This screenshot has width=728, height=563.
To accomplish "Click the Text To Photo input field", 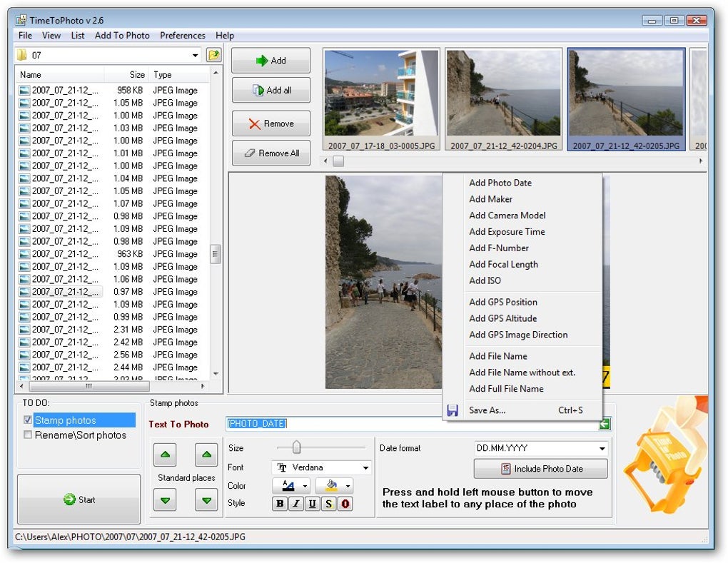I will pos(412,424).
